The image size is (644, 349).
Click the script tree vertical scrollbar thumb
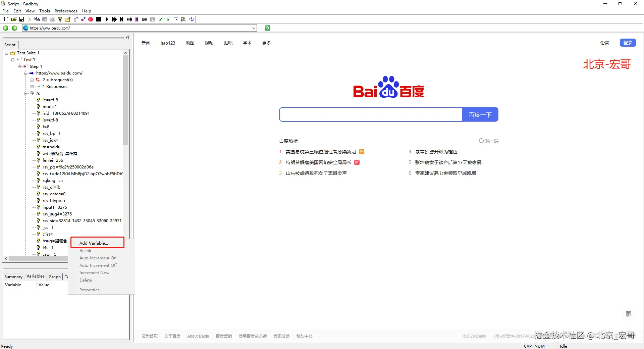pyautogui.click(x=125, y=100)
